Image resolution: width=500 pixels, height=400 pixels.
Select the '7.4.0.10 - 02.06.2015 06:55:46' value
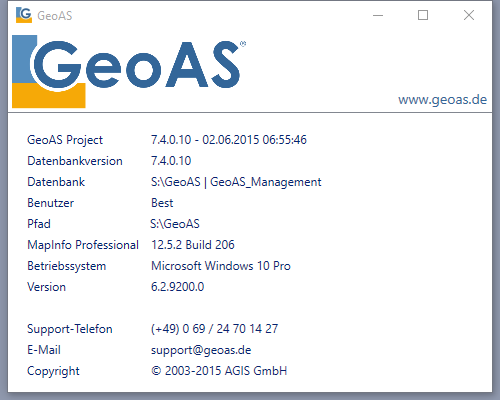click(x=229, y=140)
